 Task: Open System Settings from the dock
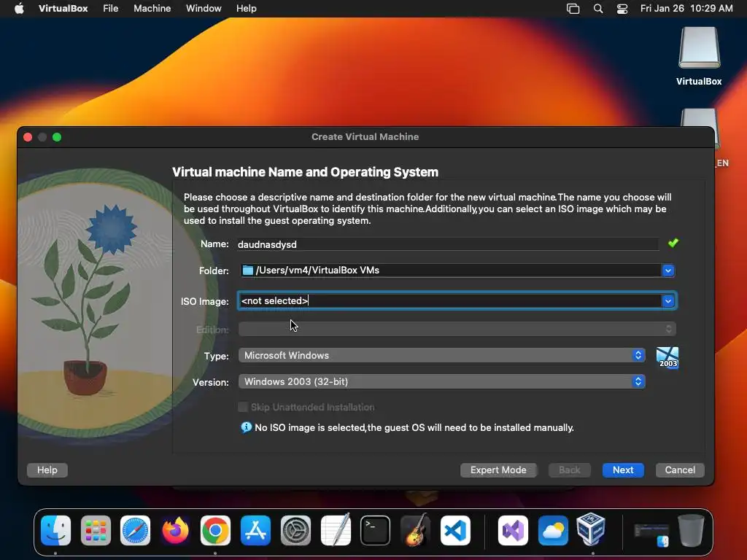pos(295,530)
